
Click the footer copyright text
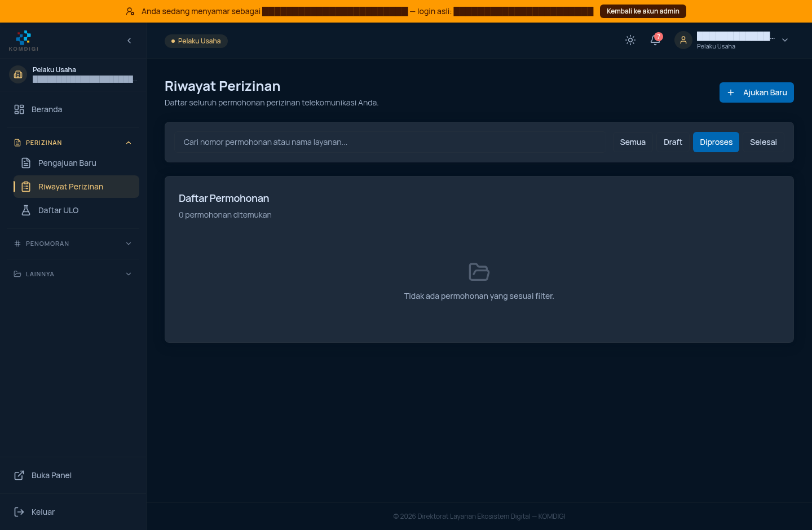click(479, 516)
